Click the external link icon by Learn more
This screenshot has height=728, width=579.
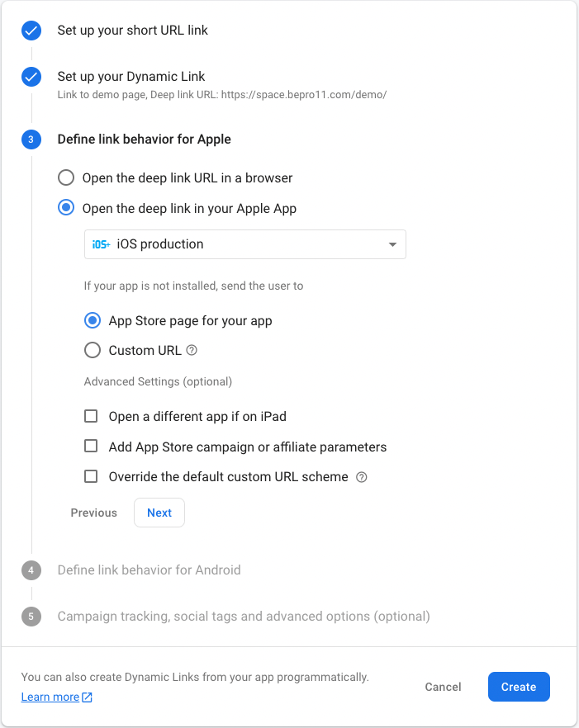click(x=88, y=697)
